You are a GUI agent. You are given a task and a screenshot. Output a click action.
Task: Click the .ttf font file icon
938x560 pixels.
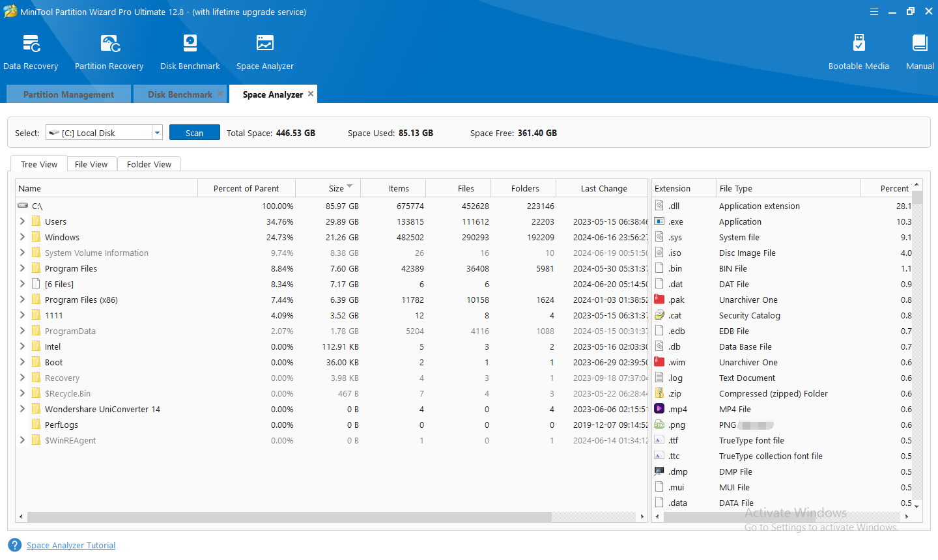pyautogui.click(x=659, y=440)
